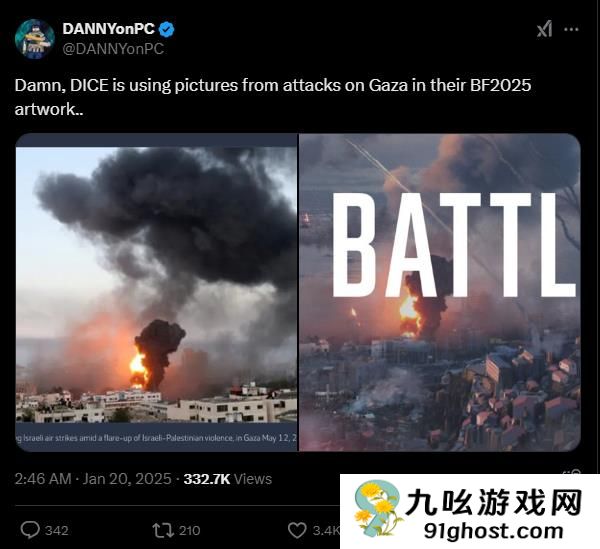
Task: Click the 210 reposts count
Action: point(190,531)
